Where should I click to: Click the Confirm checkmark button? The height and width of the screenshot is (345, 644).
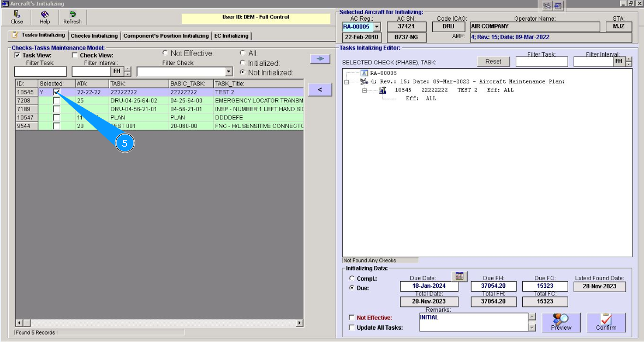coord(606,322)
